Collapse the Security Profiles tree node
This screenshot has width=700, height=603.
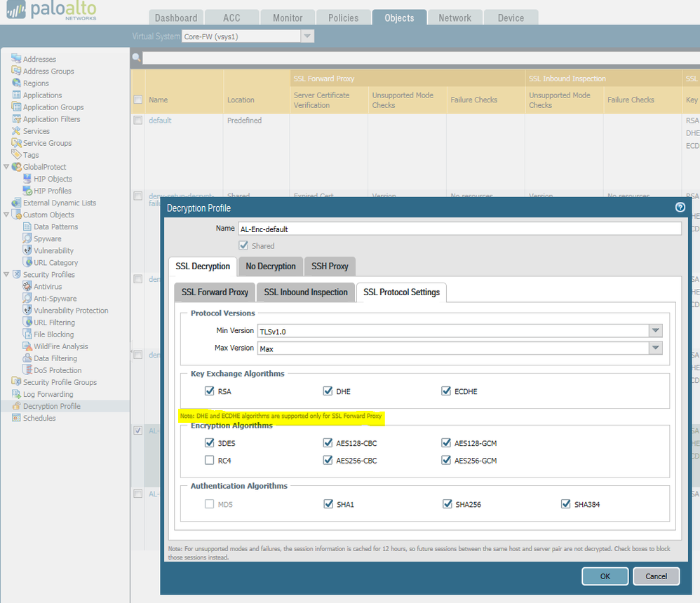pos(6,275)
